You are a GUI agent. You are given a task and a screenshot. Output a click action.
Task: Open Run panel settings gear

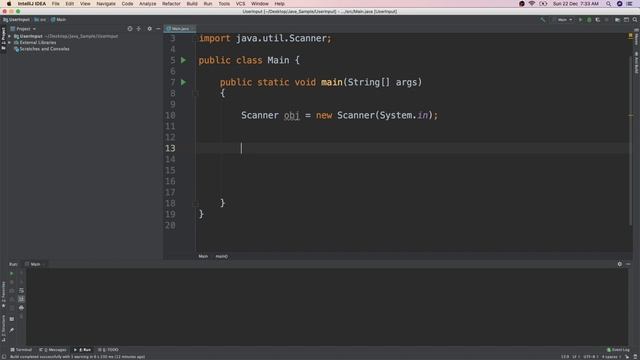tap(620, 264)
